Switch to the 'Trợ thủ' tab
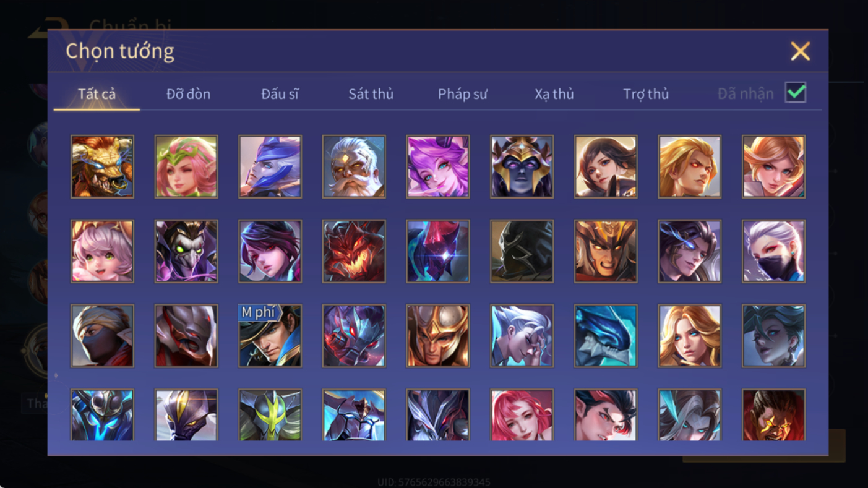 646,94
